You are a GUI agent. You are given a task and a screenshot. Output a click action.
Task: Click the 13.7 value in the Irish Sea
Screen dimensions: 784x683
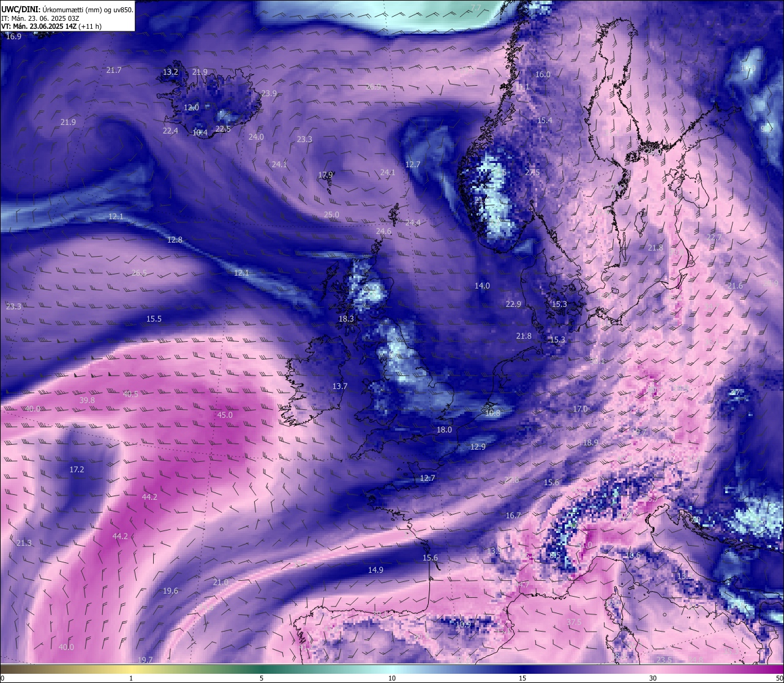click(x=340, y=387)
